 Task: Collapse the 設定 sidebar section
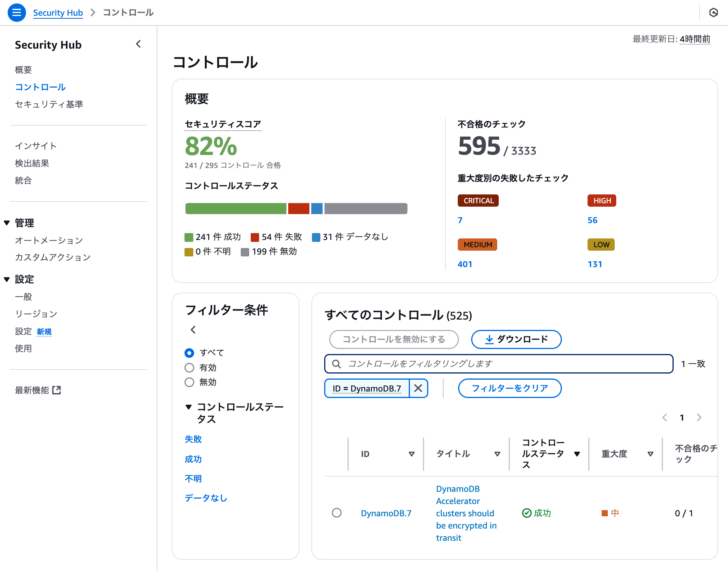coord(7,279)
